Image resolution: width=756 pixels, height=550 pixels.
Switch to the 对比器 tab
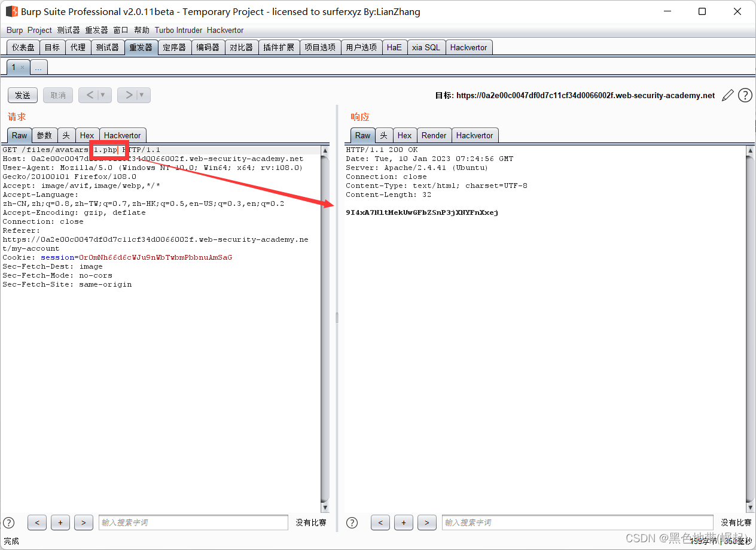click(x=242, y=47)
